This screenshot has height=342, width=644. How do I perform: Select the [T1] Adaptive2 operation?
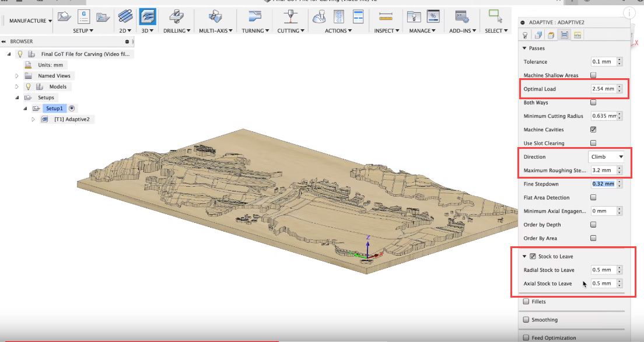pos(72,119)
